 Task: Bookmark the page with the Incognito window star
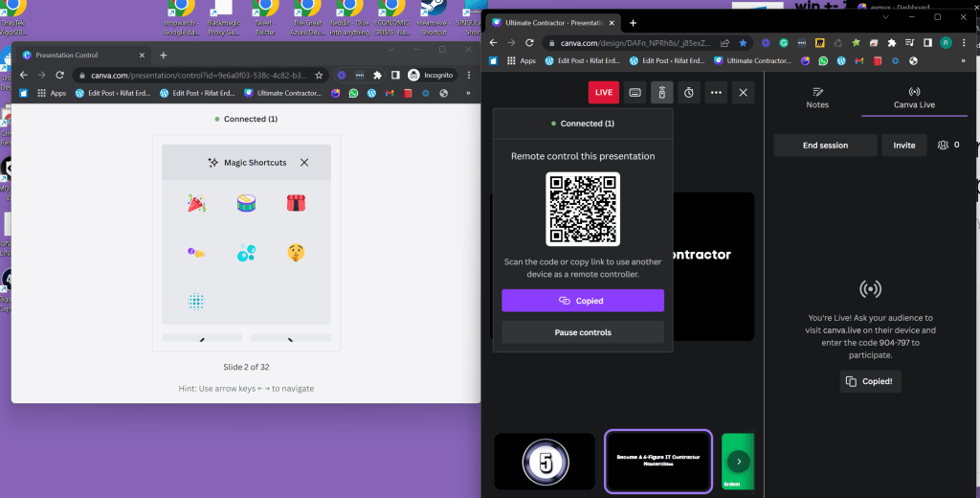click(319, 75)
